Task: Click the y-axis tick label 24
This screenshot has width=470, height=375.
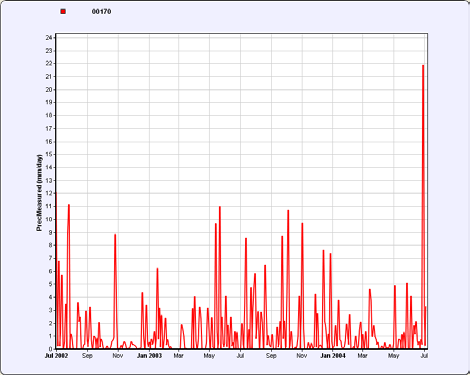Action: (x=49, y=38)
